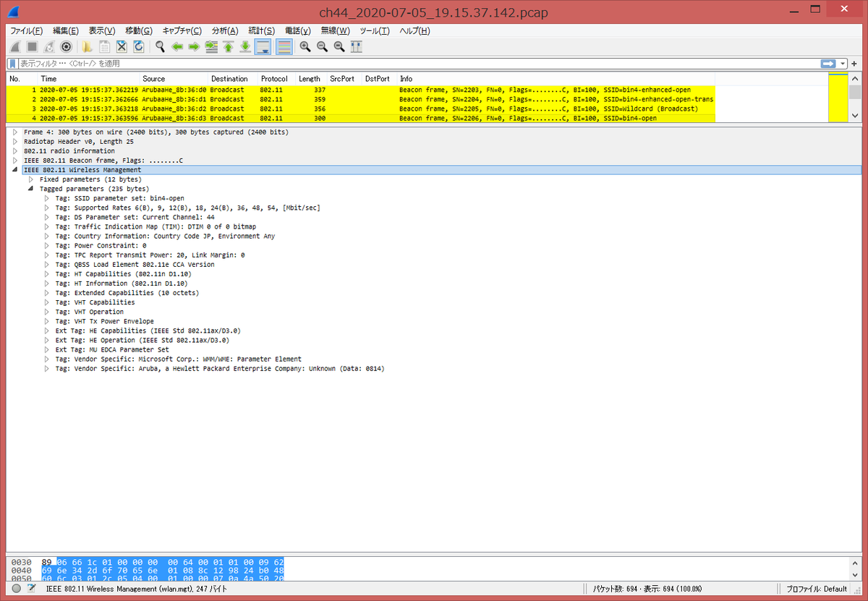Viewport: 868px width, 601px height.
Task: Select the DS Parameter set Current Channel 44 row
Action: 135,217
